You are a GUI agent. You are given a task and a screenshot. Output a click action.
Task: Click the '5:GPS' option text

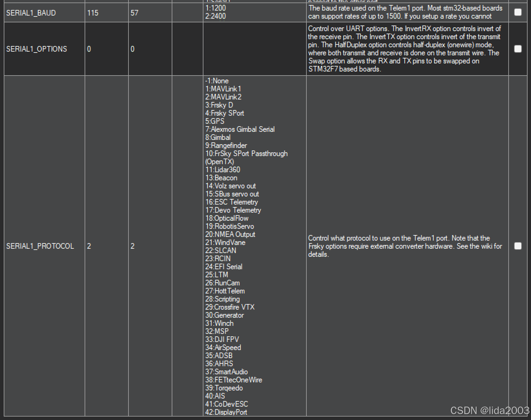pyautogui.click(x=215, y=121)
